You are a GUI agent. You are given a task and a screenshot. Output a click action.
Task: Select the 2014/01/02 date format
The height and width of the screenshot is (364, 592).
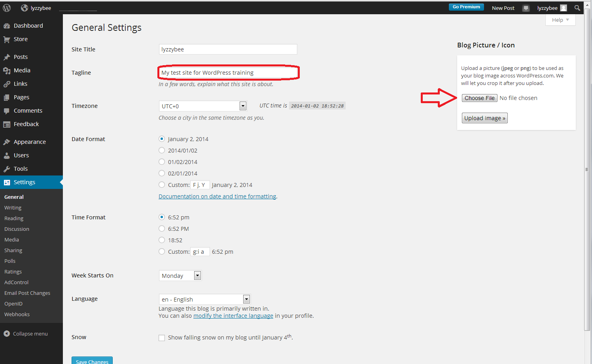click(162, 150)
